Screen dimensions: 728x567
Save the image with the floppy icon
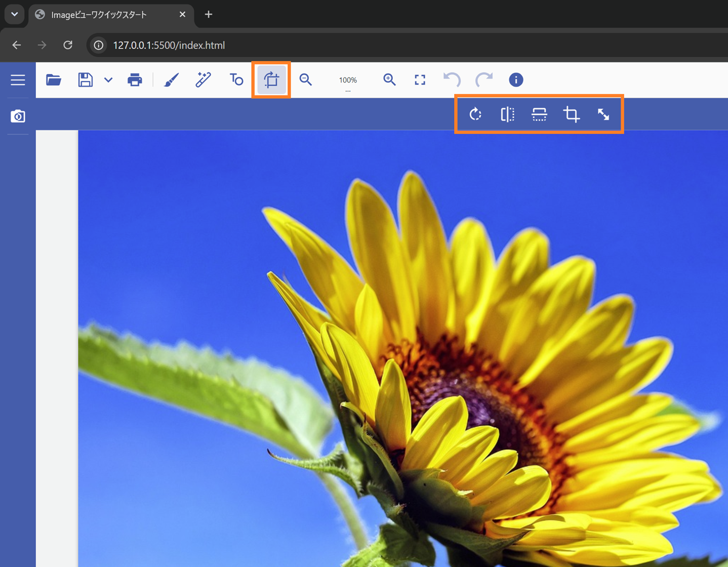(x=85, y=79)
